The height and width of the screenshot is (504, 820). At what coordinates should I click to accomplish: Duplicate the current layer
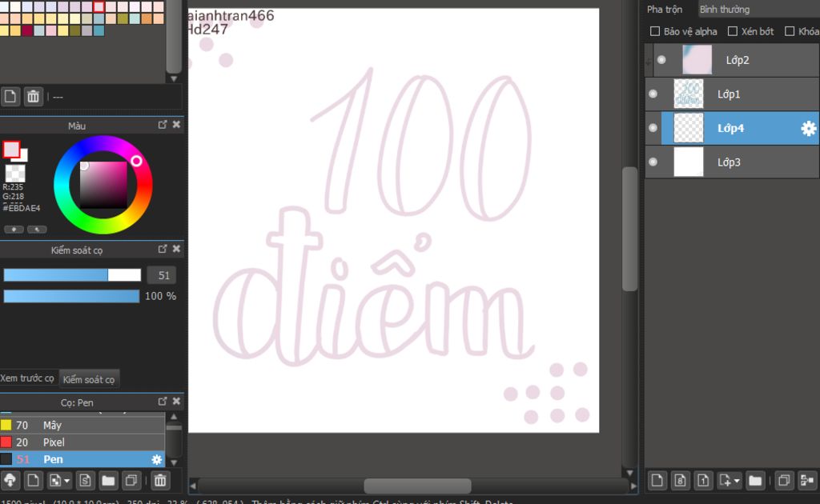coord(783,480)
